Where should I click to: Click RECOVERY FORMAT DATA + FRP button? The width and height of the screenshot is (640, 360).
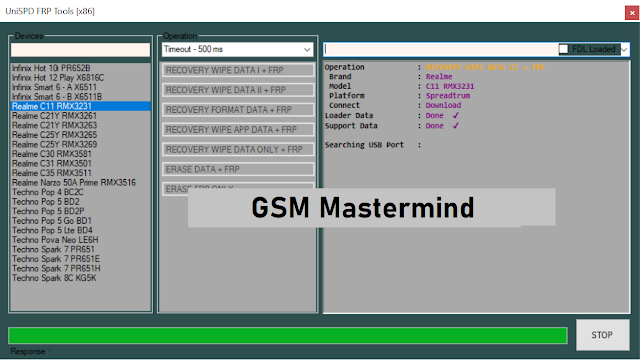238,110
